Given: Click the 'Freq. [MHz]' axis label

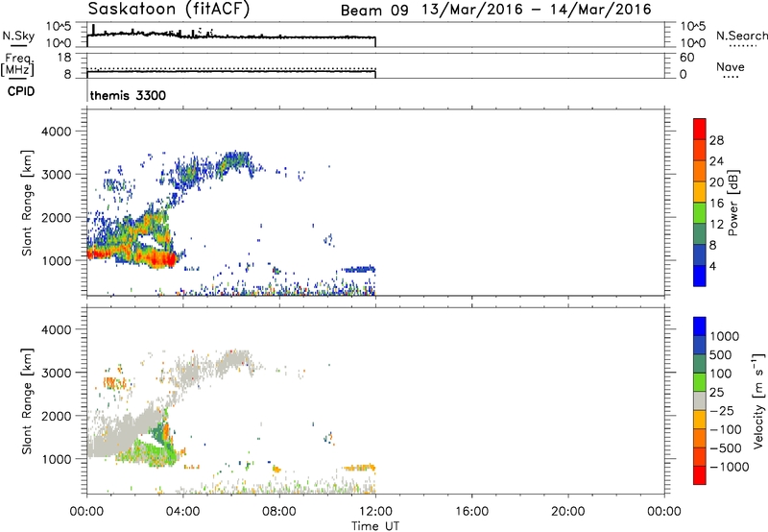Looking at the screenshot, I should pos(17,65).
